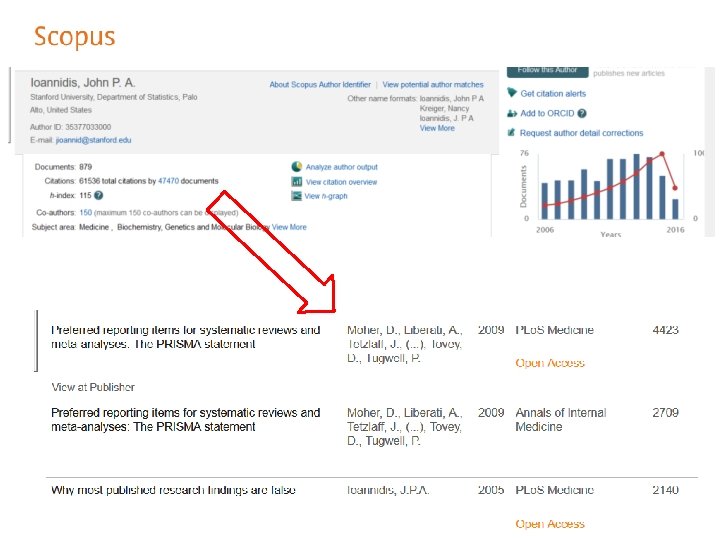
Task: Open PRISMA statement title in PLoS Medicine row
Action: pyautogui.click(x=186, y=337)
